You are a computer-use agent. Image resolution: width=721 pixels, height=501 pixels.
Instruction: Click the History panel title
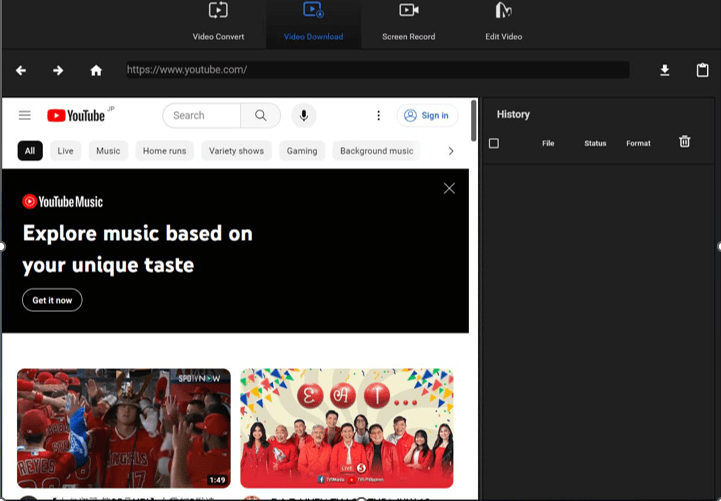[x=513, y=114]
